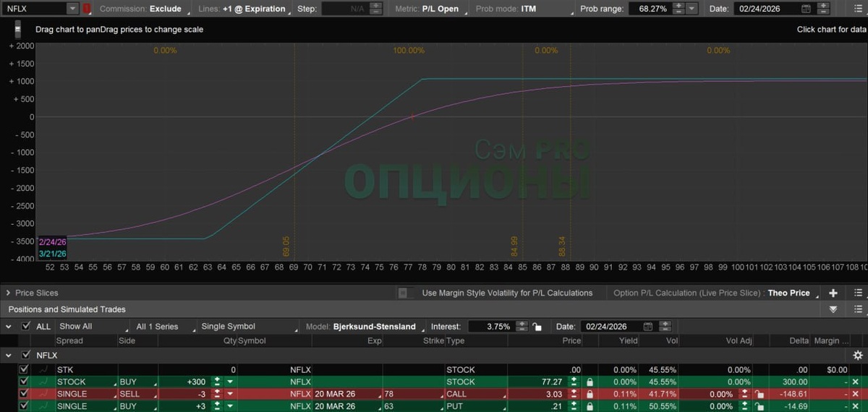
Task: Open the SELL side dropdown on CALL row
Action: click(137, 394)
